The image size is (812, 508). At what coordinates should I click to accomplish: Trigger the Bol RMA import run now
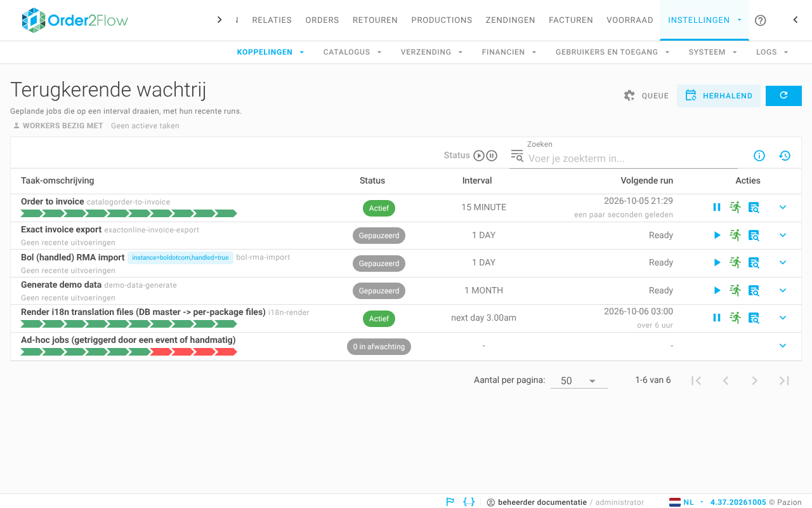coord(735,262)
